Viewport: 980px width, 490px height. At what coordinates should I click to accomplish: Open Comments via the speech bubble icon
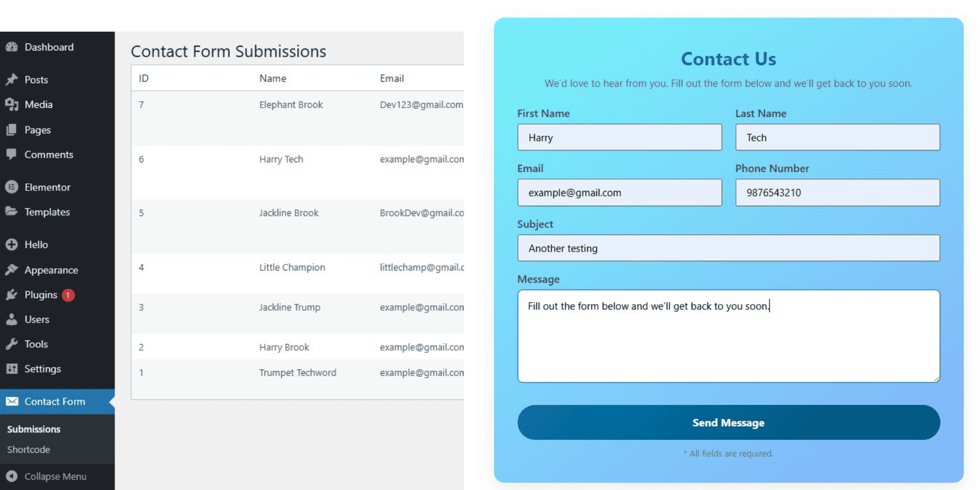tap(12, 154)
